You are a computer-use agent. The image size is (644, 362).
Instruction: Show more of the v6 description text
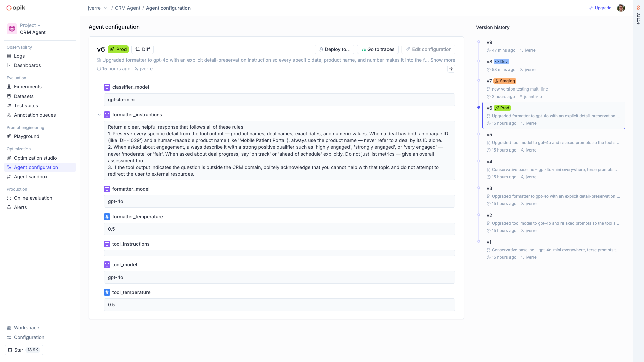point(442,60)
